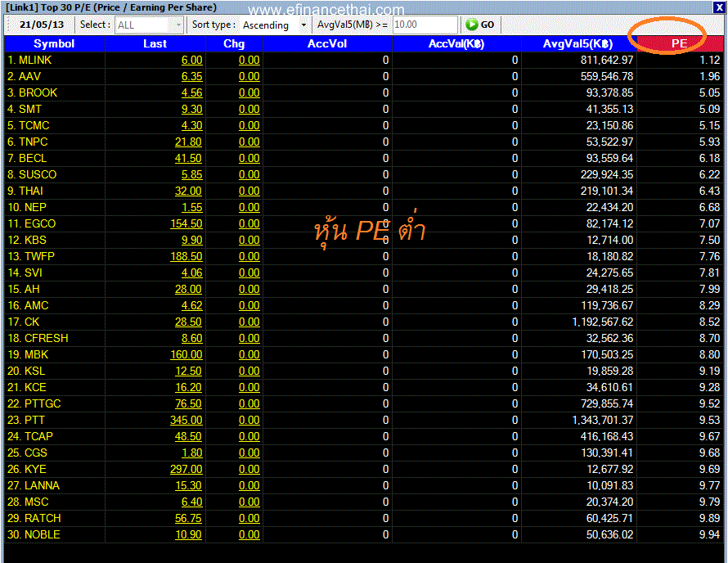
Task: Select the symbol '9. THAI'
Action: (25, 191)
